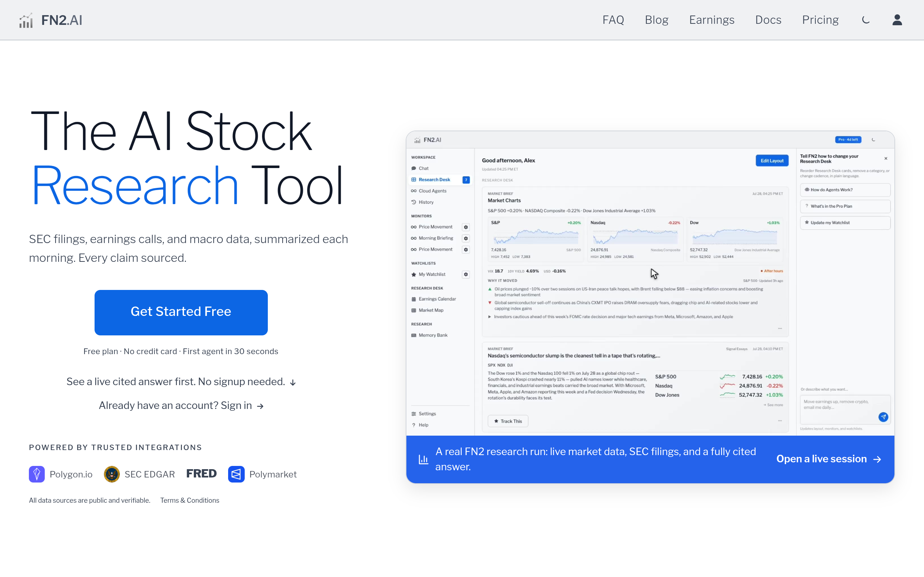Click the Polygon.io integration icon

click(x=37, y=474)
